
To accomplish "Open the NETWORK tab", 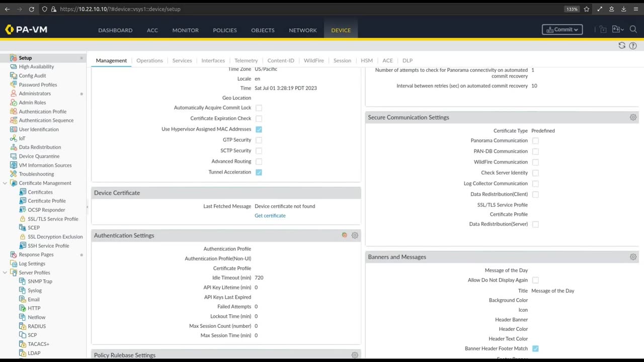I will (x=302, y=30).
